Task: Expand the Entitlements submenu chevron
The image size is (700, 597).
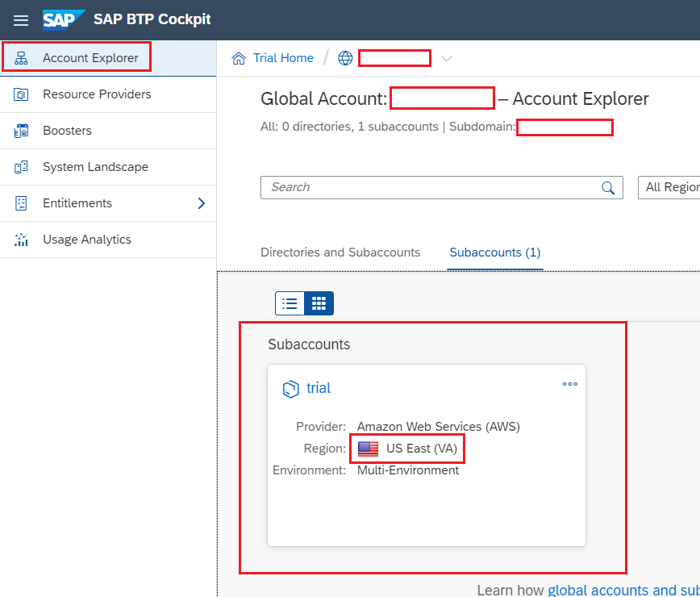Action: pos(202,203)
